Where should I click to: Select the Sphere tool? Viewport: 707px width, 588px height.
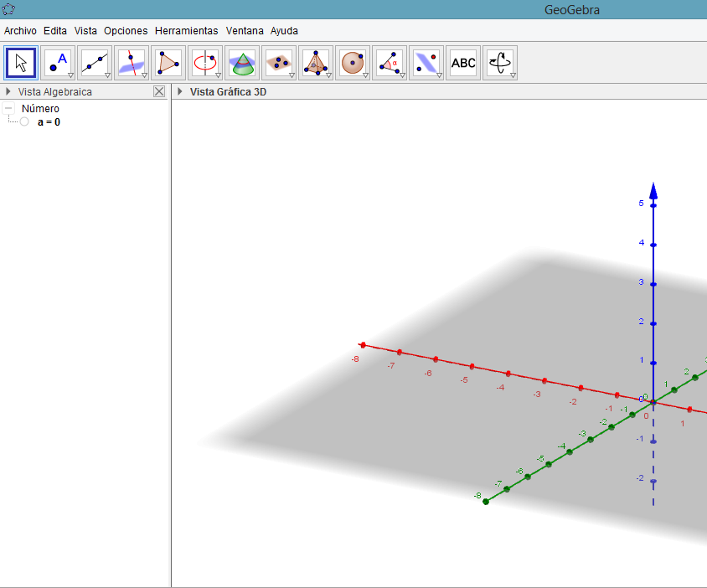point(353,63)
